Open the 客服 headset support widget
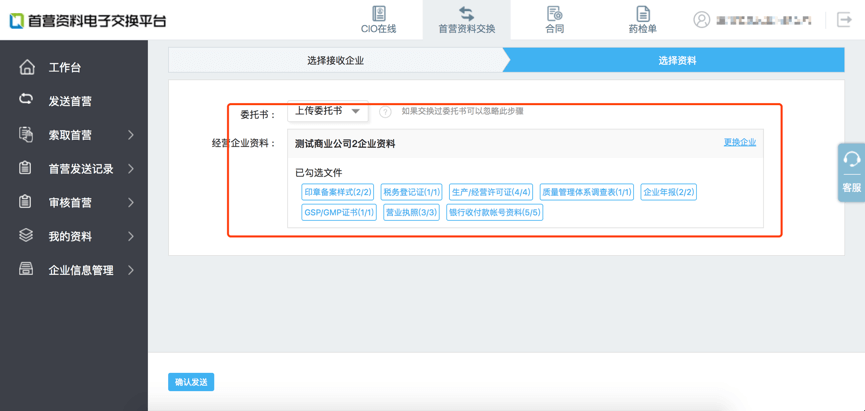865x411 pixels. [851, 173]
